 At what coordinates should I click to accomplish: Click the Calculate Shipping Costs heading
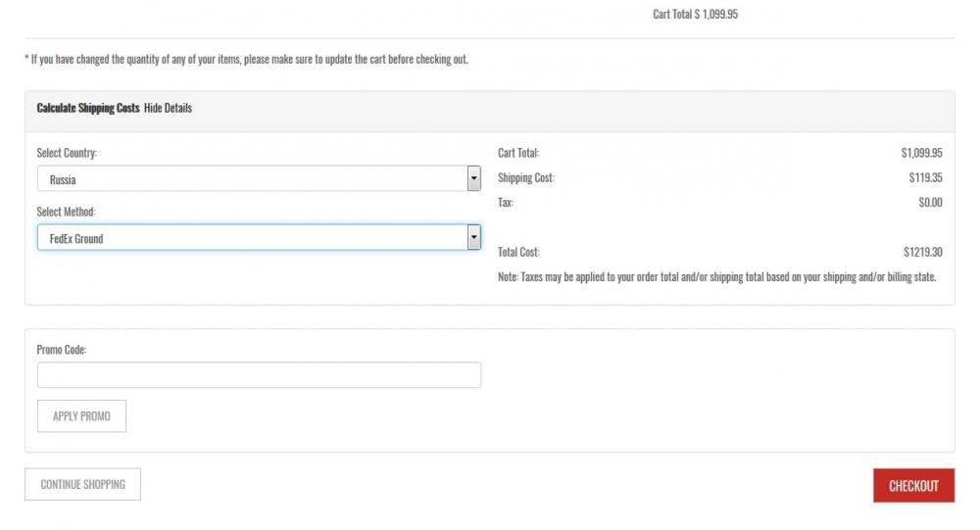[88, 109]
